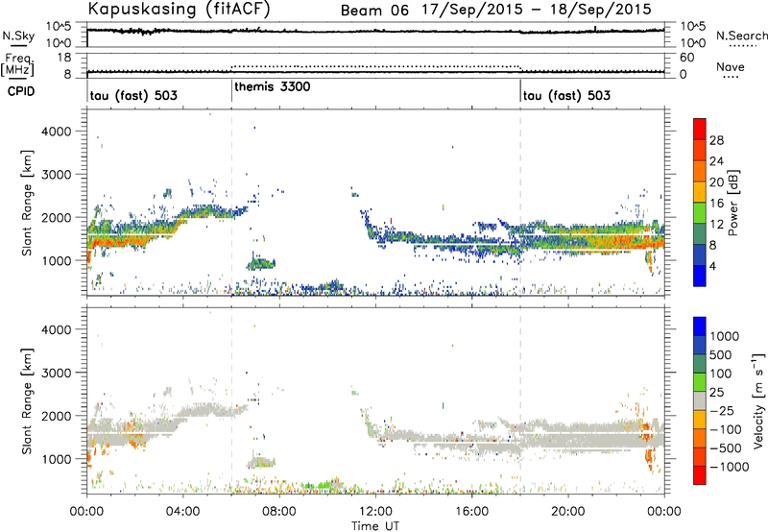768x532 pixels.
Task: Click the 'Time UT' x-axis label
Action: (x=375, y=526)
